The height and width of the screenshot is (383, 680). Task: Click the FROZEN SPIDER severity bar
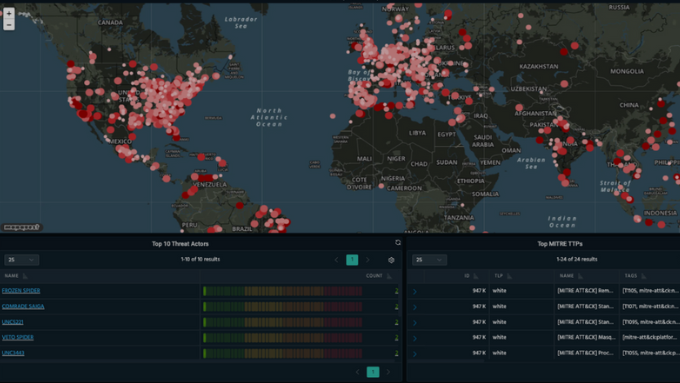(282, 291)
